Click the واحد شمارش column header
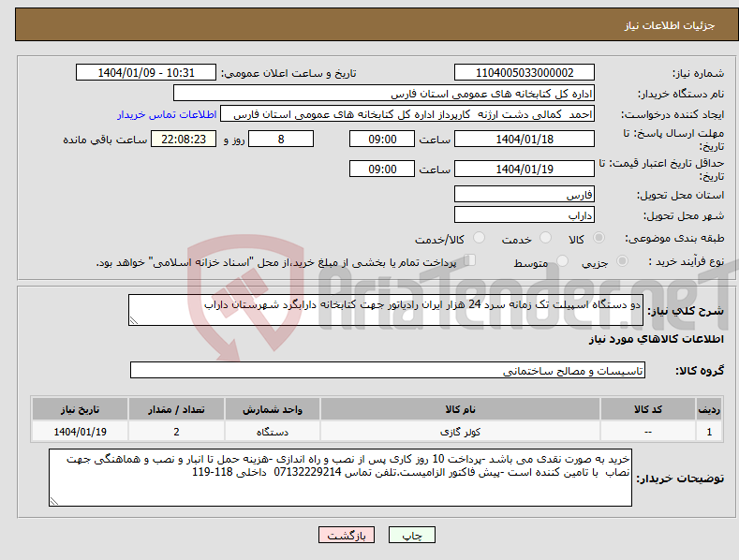Screen dimensions: 739x560 [x=273, y=409]
